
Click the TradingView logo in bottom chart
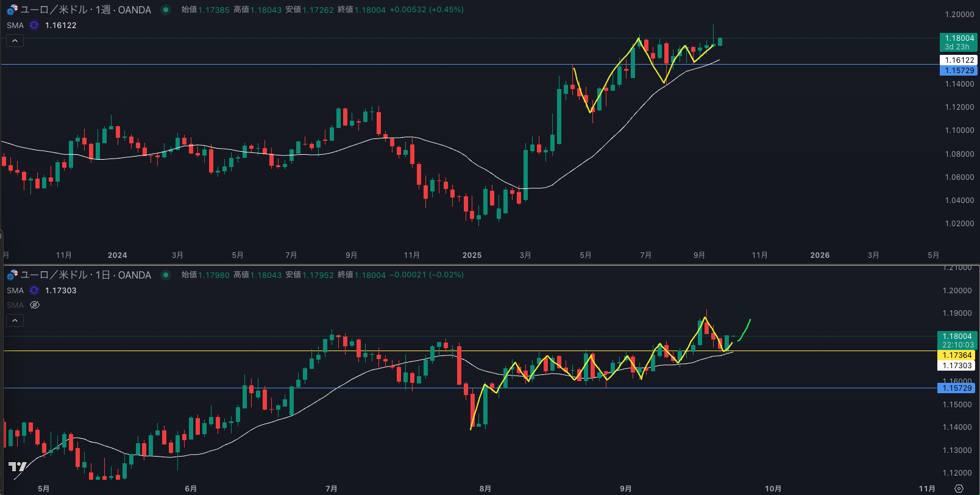point(17,467)
